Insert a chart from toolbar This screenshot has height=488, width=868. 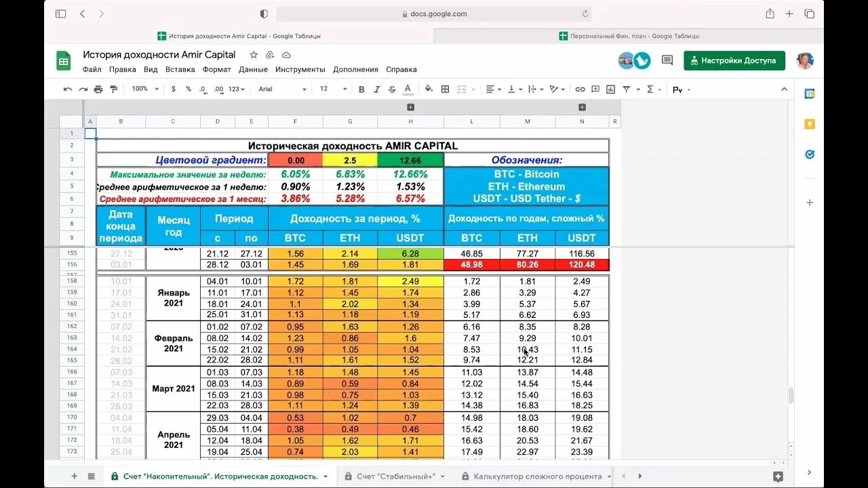610,89
